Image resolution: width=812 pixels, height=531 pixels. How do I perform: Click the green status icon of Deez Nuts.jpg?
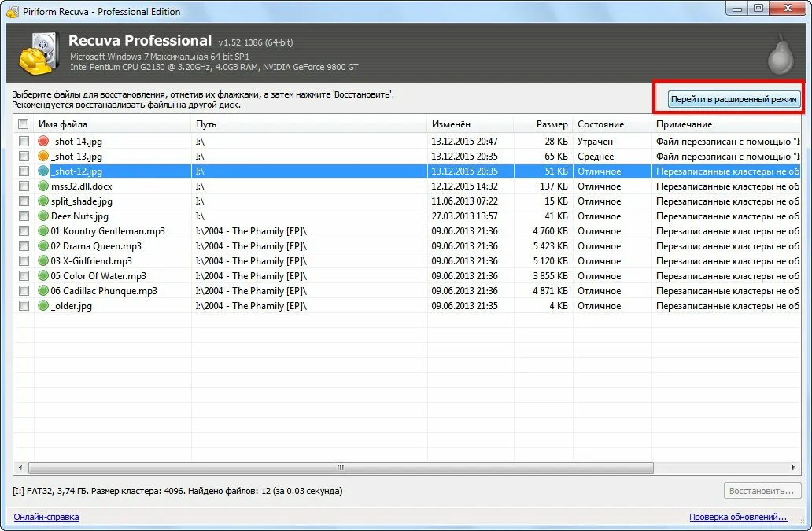pos(43,216)
